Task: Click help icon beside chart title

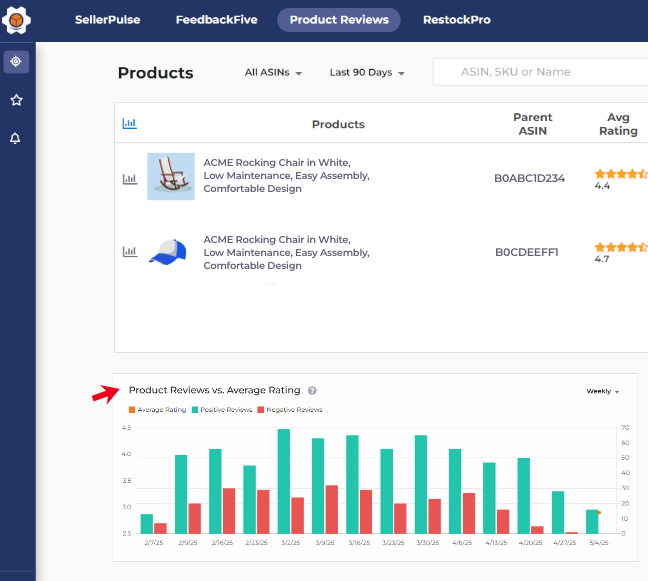Action: (x=312, y=391)
